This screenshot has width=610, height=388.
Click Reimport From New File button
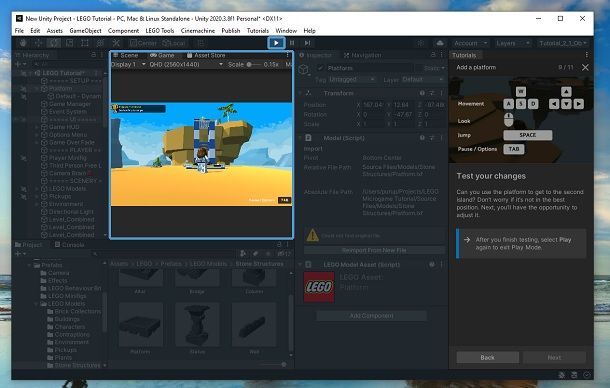pos(374,250)
